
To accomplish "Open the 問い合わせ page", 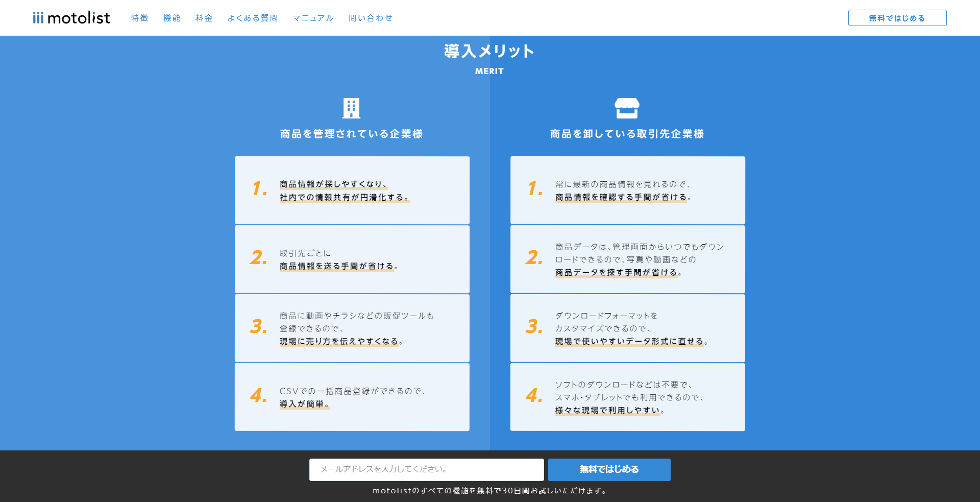I will (x=370, y=17).
